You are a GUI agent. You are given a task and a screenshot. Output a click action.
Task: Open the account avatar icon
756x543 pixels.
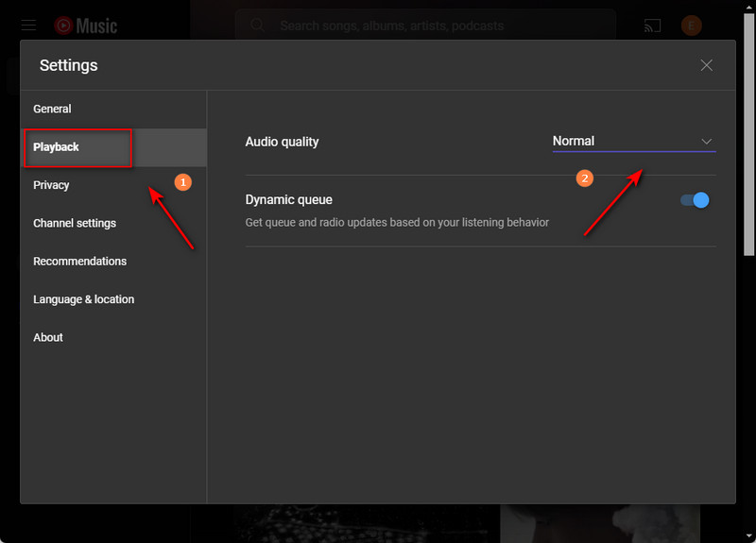pyautogui.click(x=691, y=25)
